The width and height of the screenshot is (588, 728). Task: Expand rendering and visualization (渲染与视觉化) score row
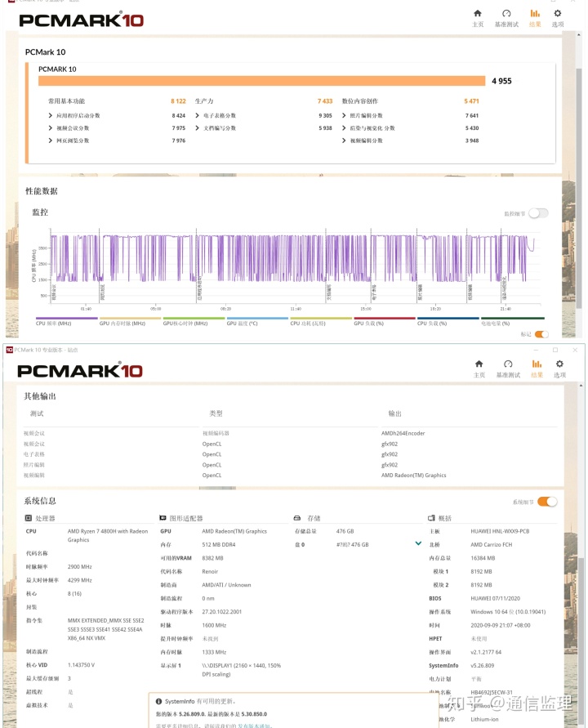coord(344,127)
